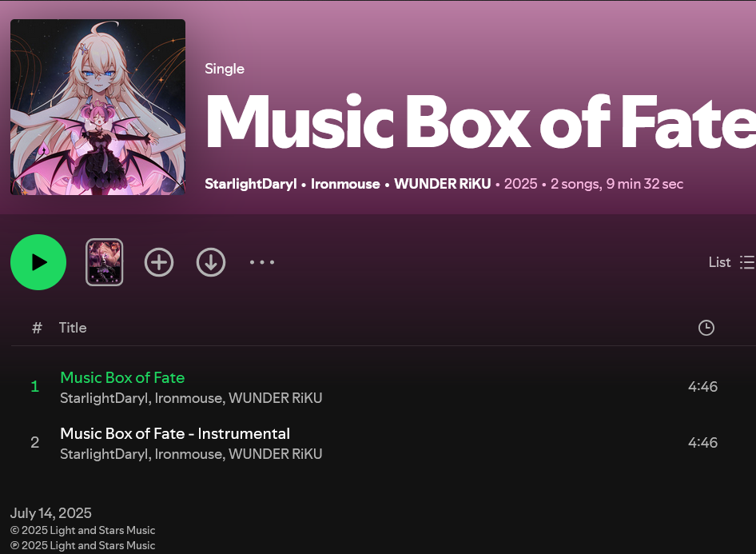Screen dimensions: 756x554
Task: Click the large Music Box of Fate heading
Action: click(x=481, y=121)
